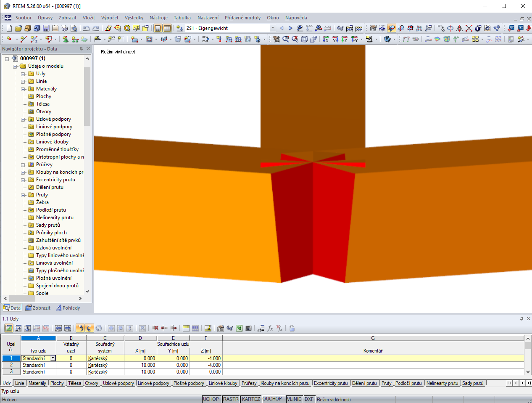Viewport: 532px width, 403px height.
Task: Open the Přídavné moduly menu
Action: tap(242, 18)
